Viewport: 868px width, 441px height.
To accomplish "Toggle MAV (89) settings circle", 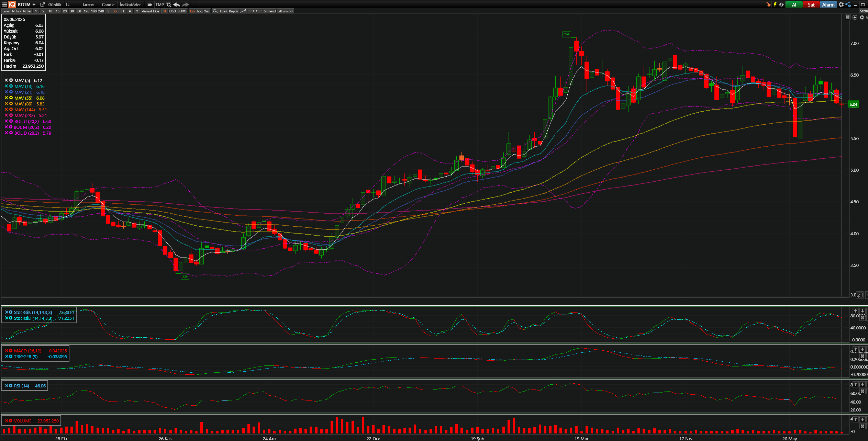I will 11,103.
